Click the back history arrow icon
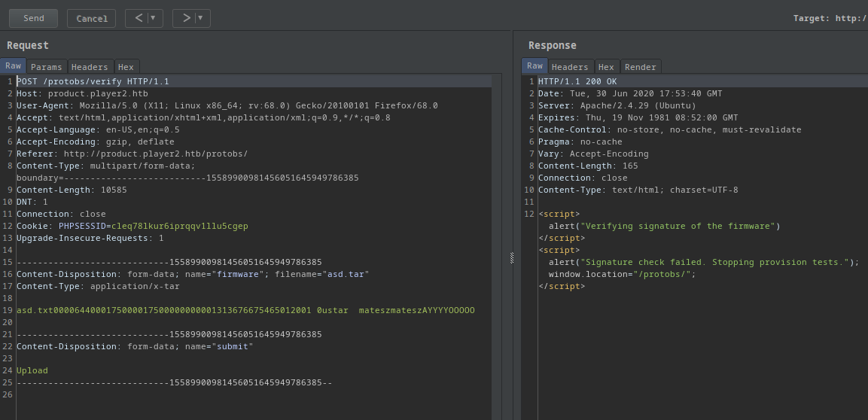Image resolution: width=868 pixels, height=420 pixels. tap(138, 18)
